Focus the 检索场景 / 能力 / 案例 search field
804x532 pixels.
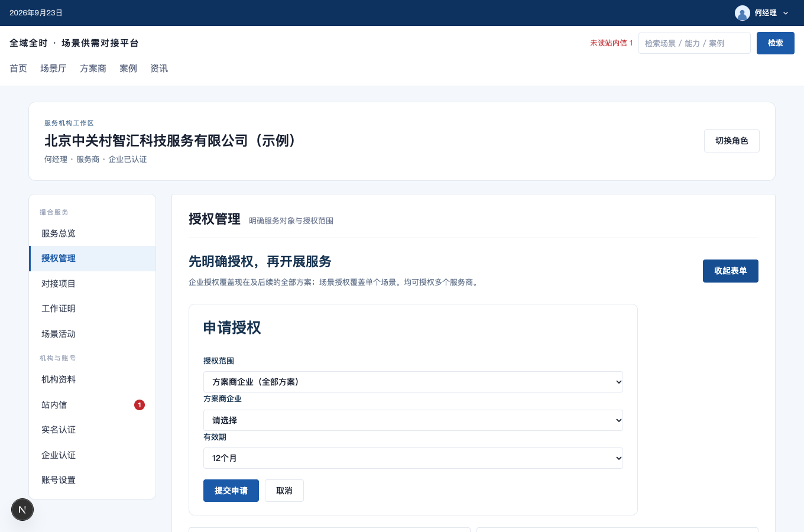click(x=695, y=43)
